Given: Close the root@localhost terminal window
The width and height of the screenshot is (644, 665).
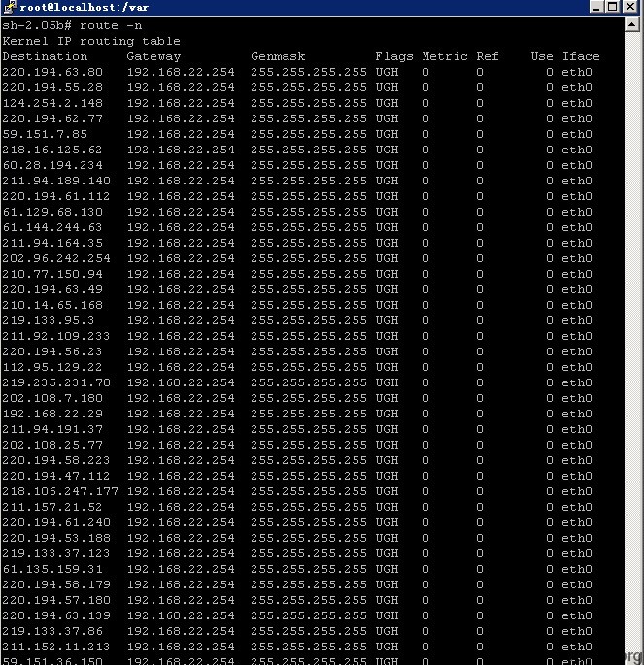Looking at the screenshot, I should 630,7.
